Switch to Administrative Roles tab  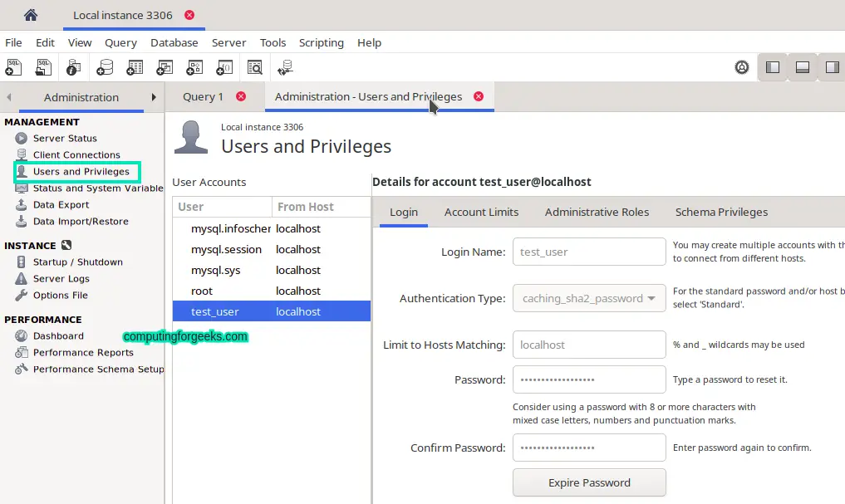pos(597,213)
